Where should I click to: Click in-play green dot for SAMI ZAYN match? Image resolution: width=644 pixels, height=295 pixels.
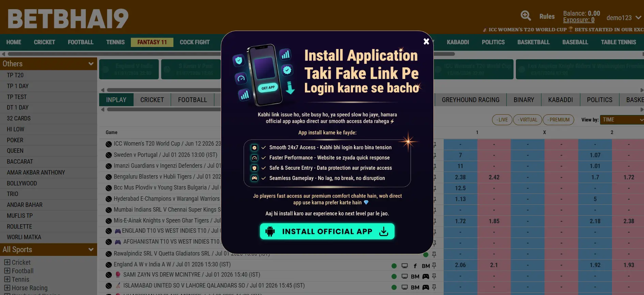(x=394, y=277)
